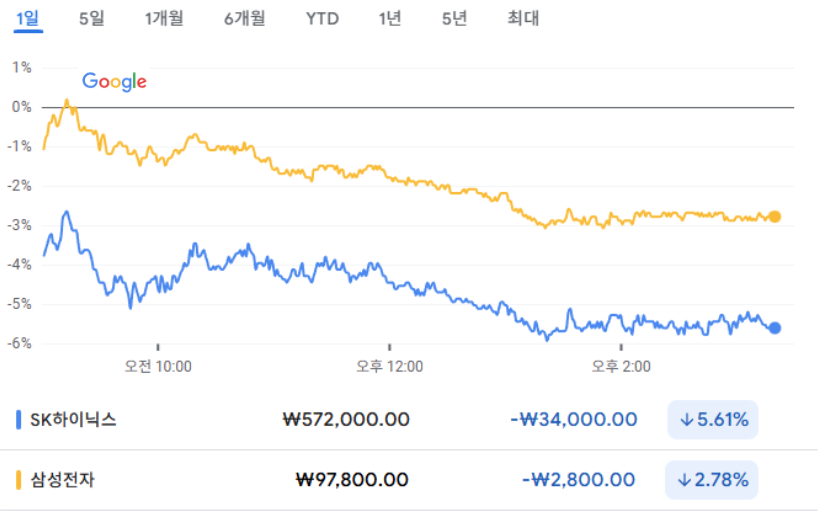Click the yellow end-point dot of the 삼성전자 line
Viewport: 826px width, 518px height.
pyautogui.click(x=775, y=216)
